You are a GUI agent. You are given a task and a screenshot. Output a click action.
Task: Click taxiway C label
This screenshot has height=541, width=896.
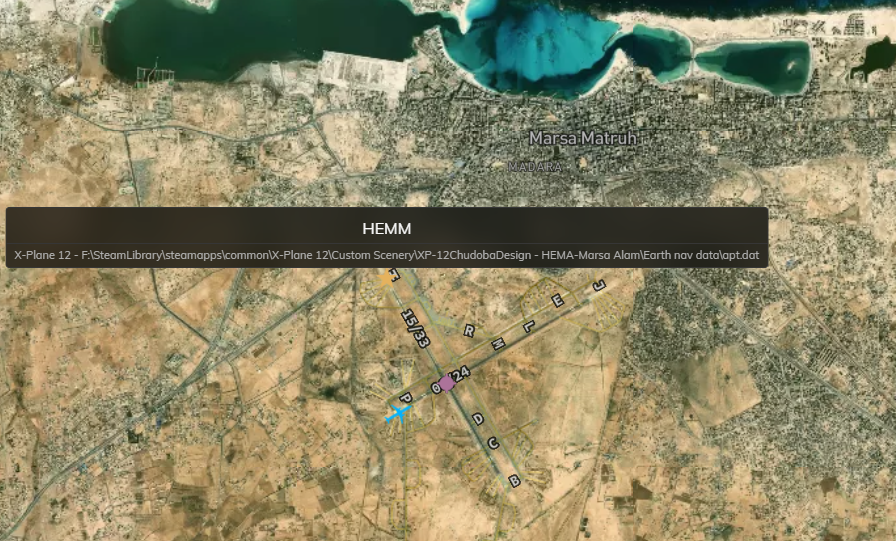493,442
